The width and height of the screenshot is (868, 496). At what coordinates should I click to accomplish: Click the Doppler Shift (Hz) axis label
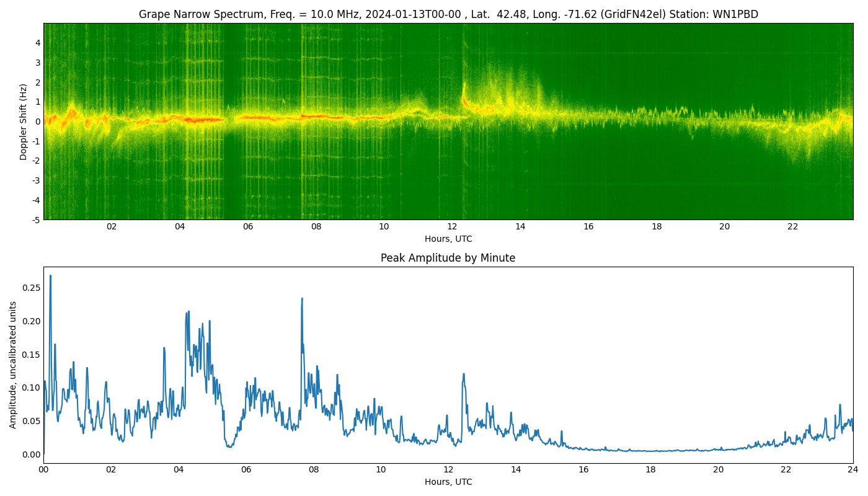point(24,122)
